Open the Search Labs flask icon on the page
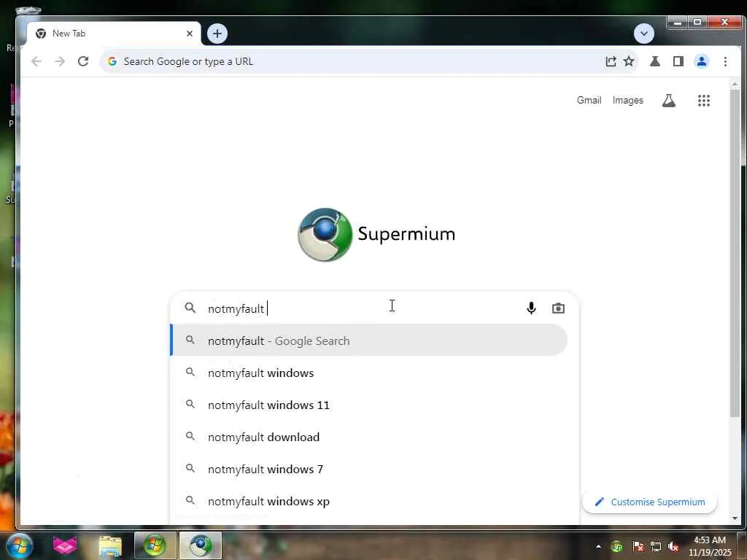Image resolution: width=747 pixels, height=560 pixels. [x=669, y=101]
